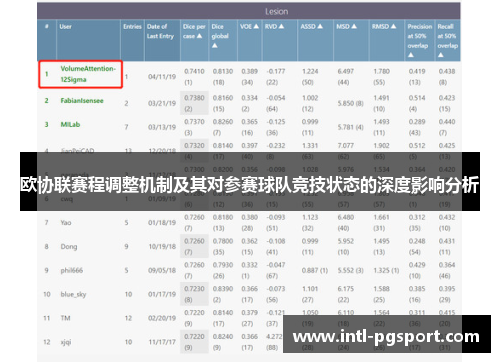The height and width of the screenshot is (362, 500).
Task: Open the FabianIsensee user link
Action: 82,101
